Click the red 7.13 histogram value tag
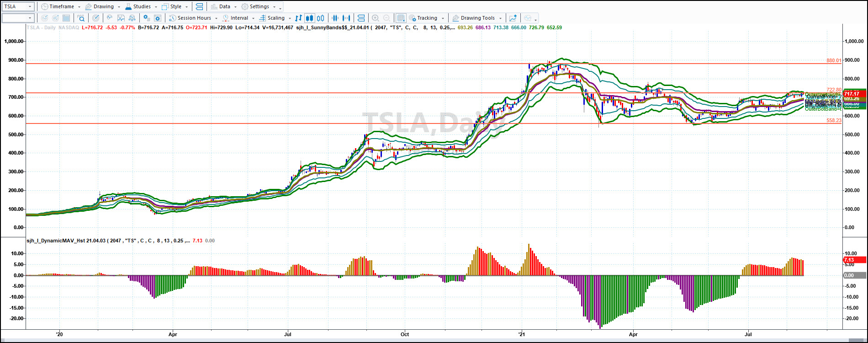Image resolution: width=868 pixels, height=343 pixels. click(x=854, y=260)
